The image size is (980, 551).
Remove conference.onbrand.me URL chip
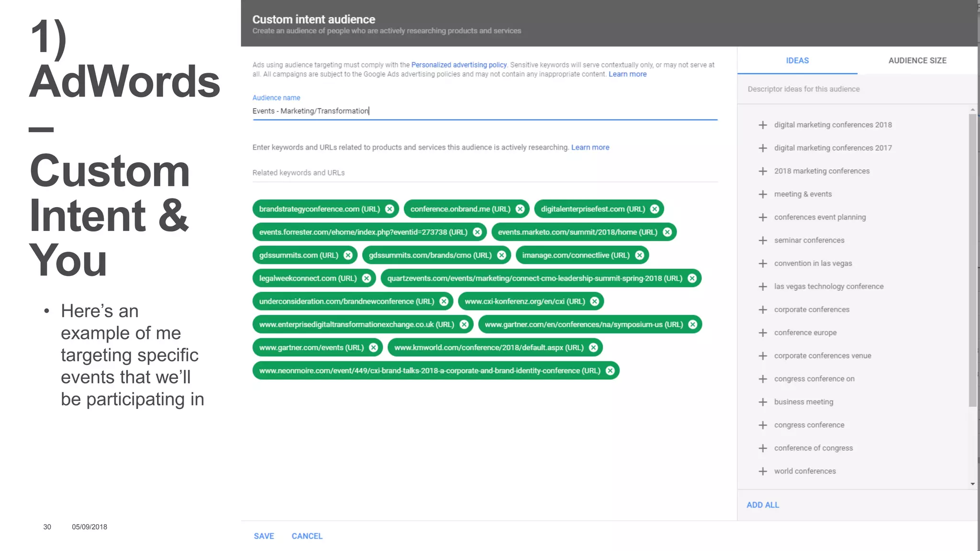[x=520, y=209]
